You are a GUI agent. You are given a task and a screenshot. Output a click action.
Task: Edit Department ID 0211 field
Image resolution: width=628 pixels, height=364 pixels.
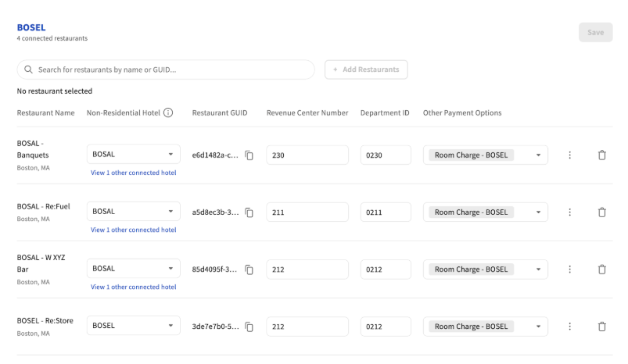[386, 212]
